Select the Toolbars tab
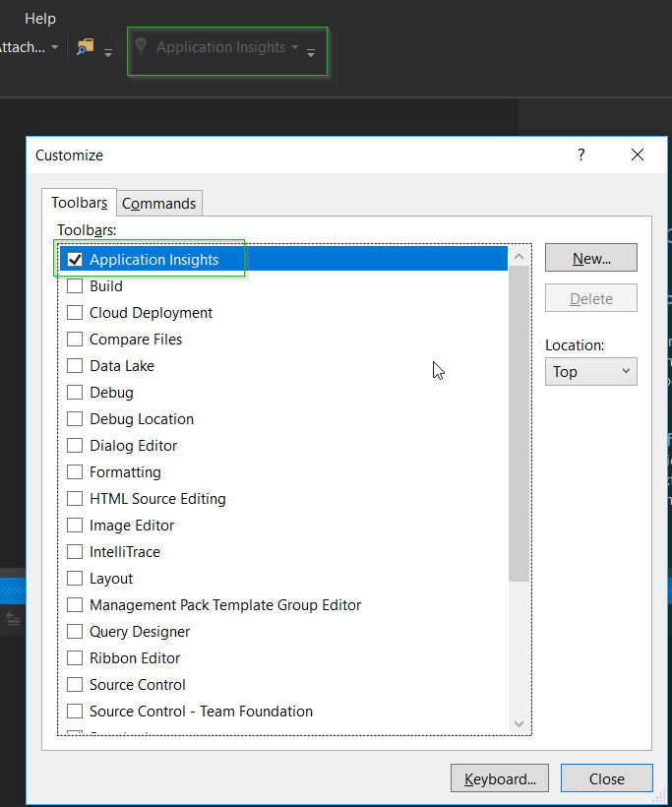Screen dimensions: 672x807 [80, 203]
